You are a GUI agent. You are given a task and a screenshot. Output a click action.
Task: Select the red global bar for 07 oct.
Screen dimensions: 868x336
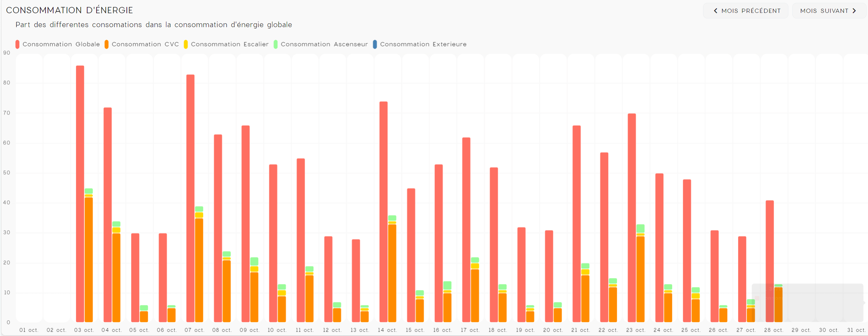[x=190, y=198]
